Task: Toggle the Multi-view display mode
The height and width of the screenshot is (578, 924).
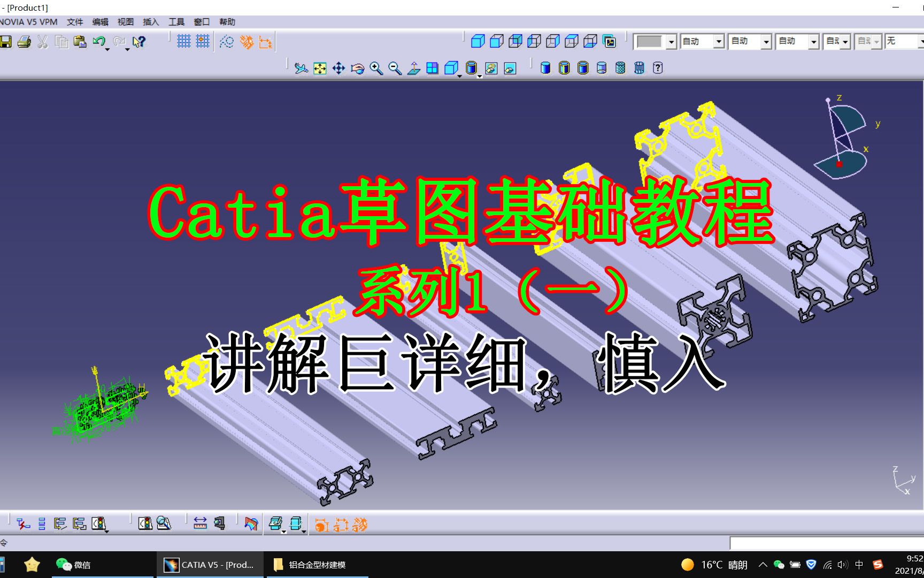Action: tap(433, 68)
